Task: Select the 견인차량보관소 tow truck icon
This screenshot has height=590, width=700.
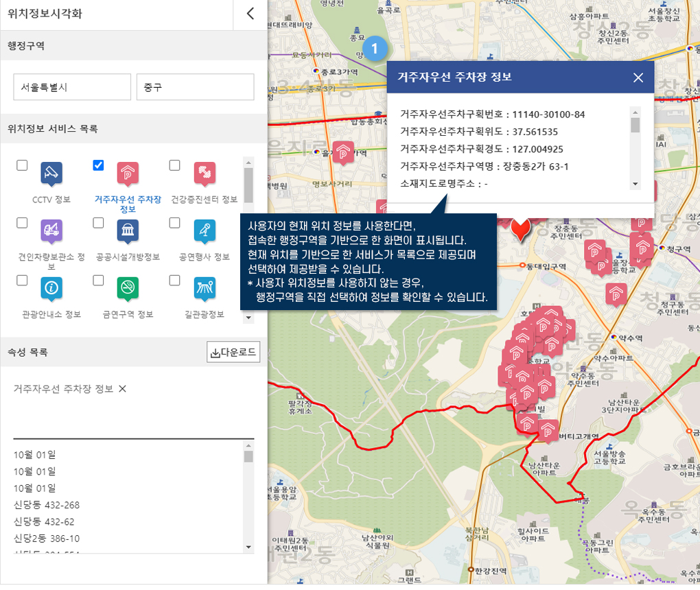Action: 51,231
